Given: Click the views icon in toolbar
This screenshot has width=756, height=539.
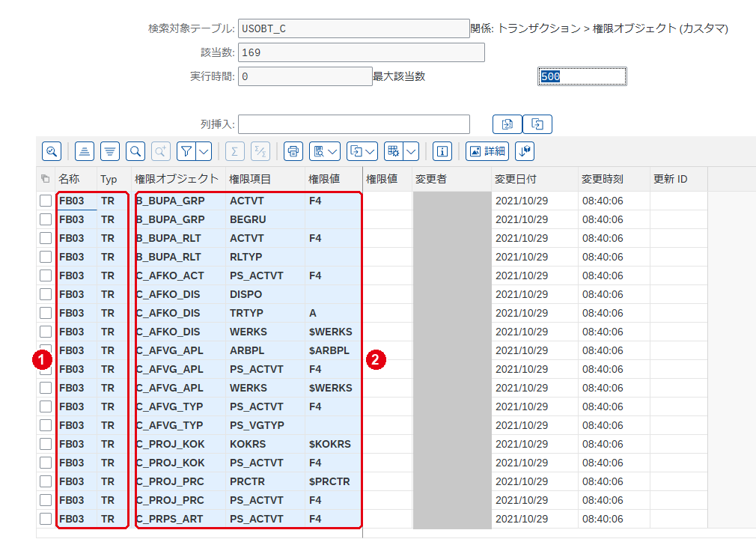Looking at the screenshot, I should 319,151.
